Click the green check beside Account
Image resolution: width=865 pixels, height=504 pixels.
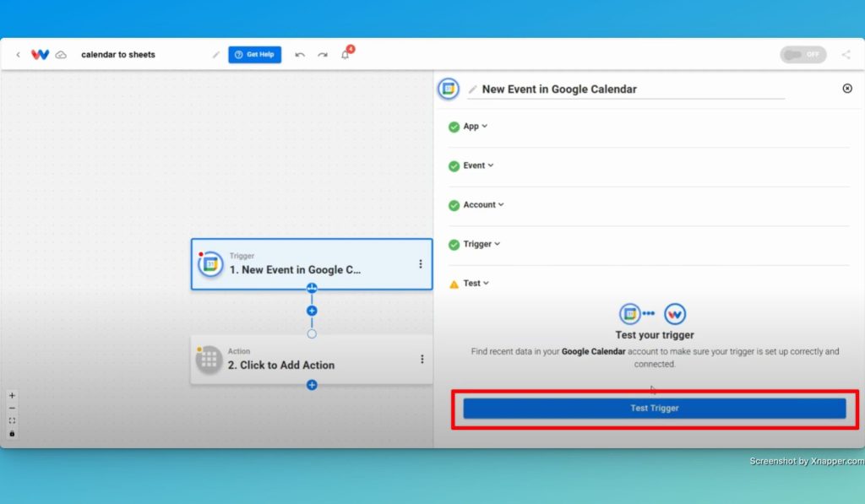(454, 205)
